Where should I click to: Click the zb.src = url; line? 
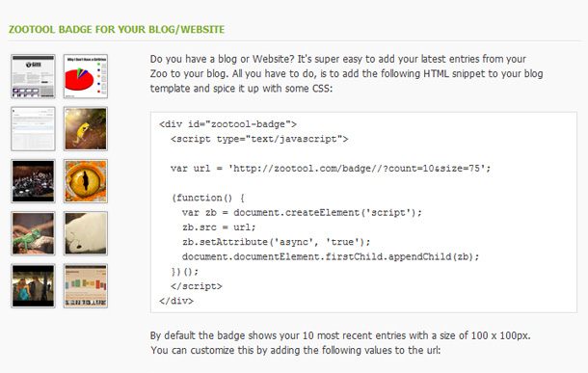[x=219, y=227]
